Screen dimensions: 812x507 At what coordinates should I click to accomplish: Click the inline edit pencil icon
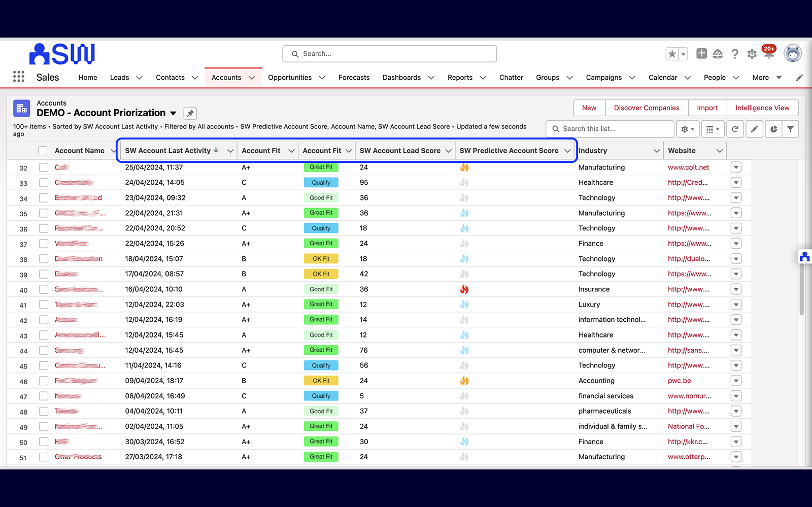(754, 129)
